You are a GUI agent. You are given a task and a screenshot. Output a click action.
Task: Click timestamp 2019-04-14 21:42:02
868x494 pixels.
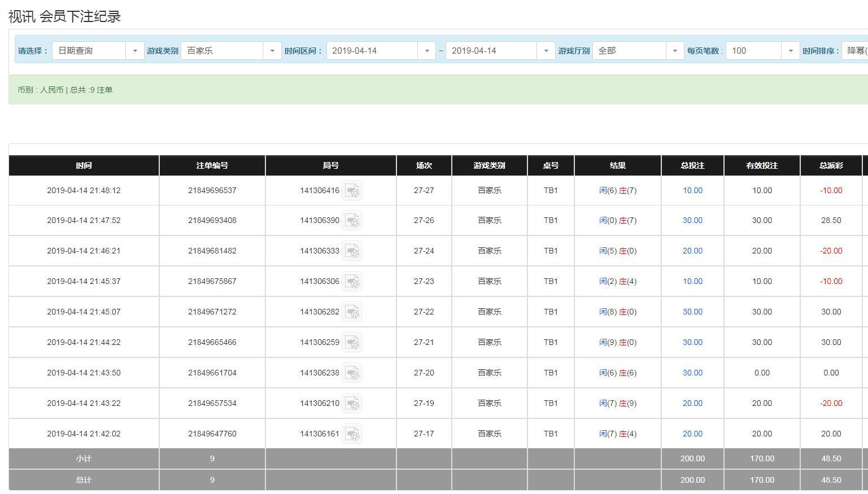pos(84,434)
